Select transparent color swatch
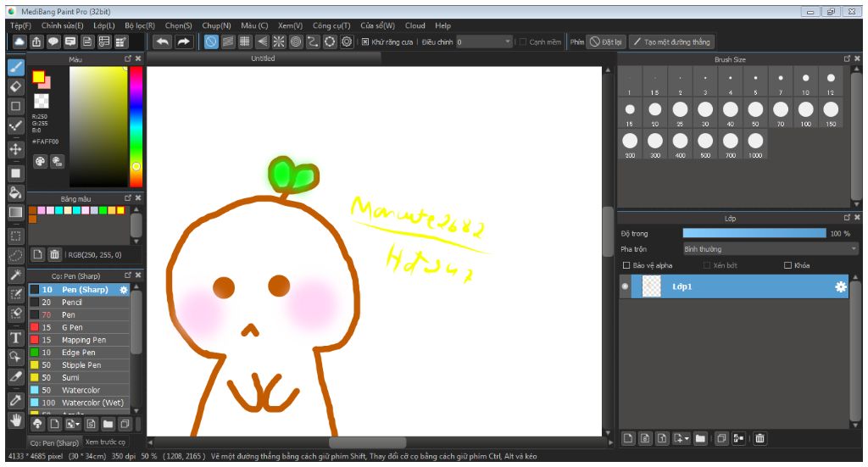This screenshot has height=467, width=868. pyautogui.click(x=41, y=101)
